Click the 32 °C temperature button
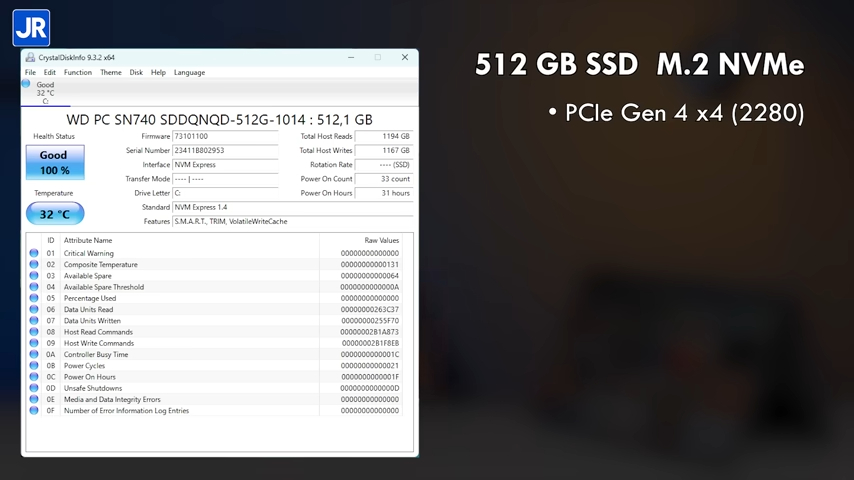 [x=55, y=214]
